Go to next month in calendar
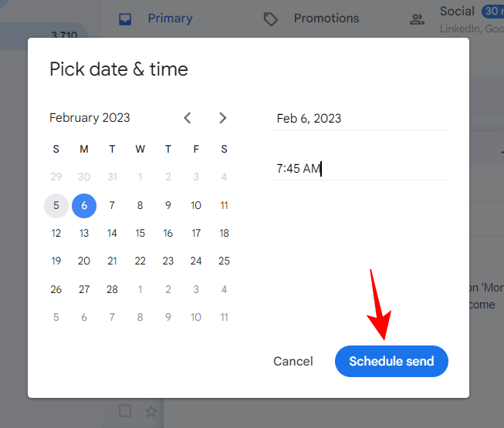Image resolution: width=504 pixels, height=428 pixels. coord(222,118)
